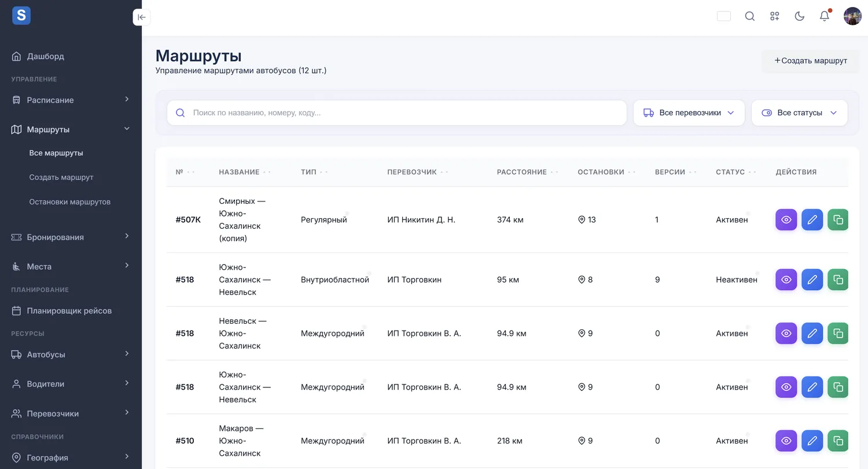
Task: Expand the Автобусы sidebar section
Action: (x=71, y=354)
